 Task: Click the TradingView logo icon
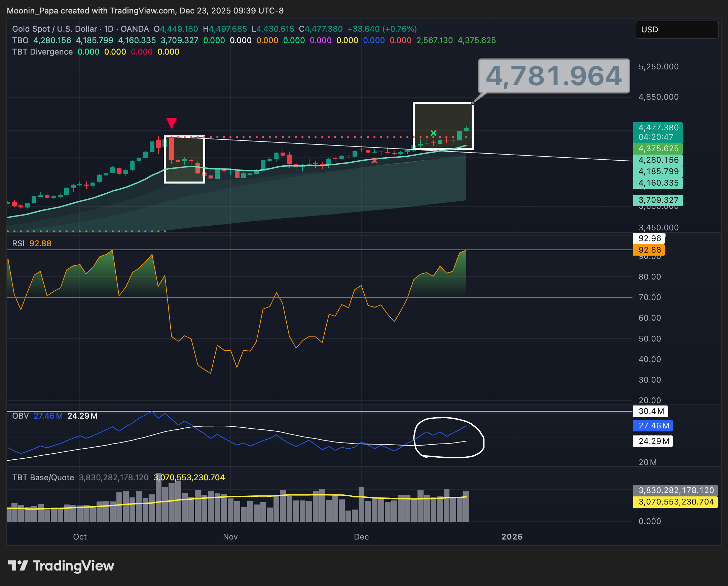pos(18,565)
